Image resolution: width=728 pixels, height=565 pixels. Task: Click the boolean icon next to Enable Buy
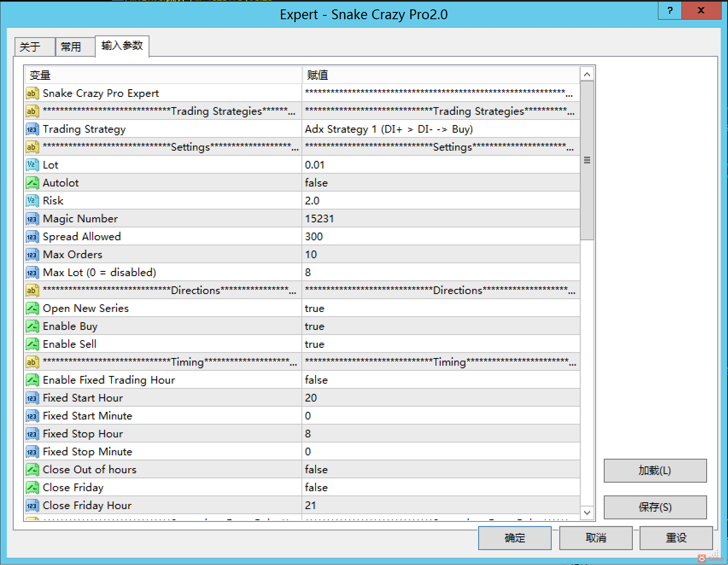[x=32, y=326]
